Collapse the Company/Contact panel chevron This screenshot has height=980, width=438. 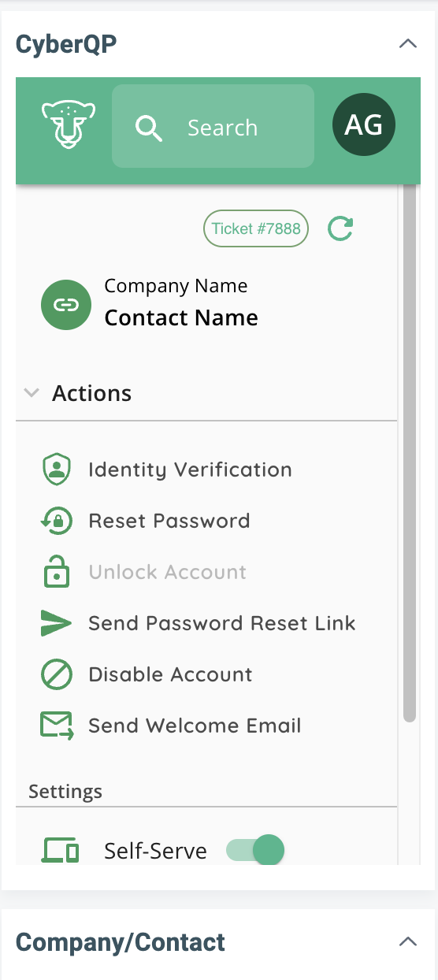[x=408, y=941]
